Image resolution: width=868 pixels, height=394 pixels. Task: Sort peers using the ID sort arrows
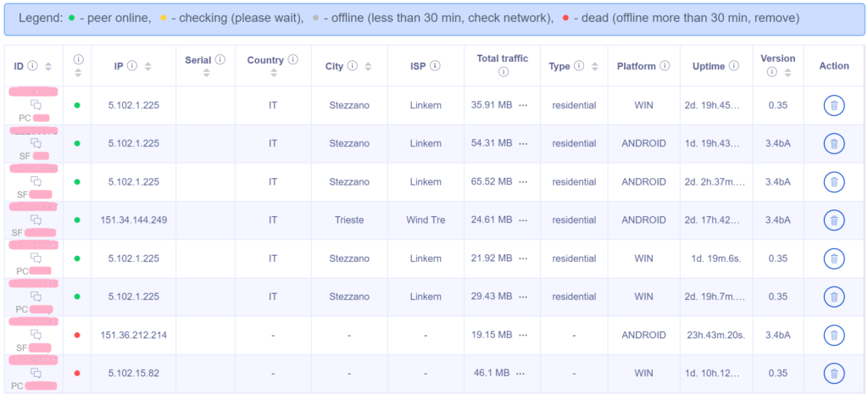coord(48,66)
